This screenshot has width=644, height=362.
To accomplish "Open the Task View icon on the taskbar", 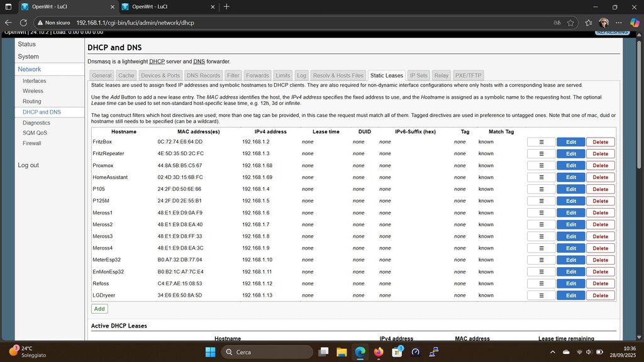I will point(323,352).
